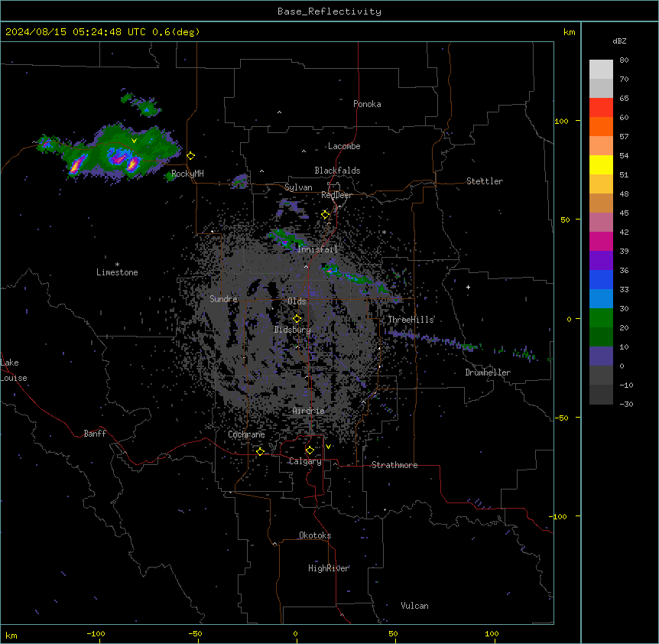Click the Banff label
Screen dimensions: 659x644
click(95, 434)
